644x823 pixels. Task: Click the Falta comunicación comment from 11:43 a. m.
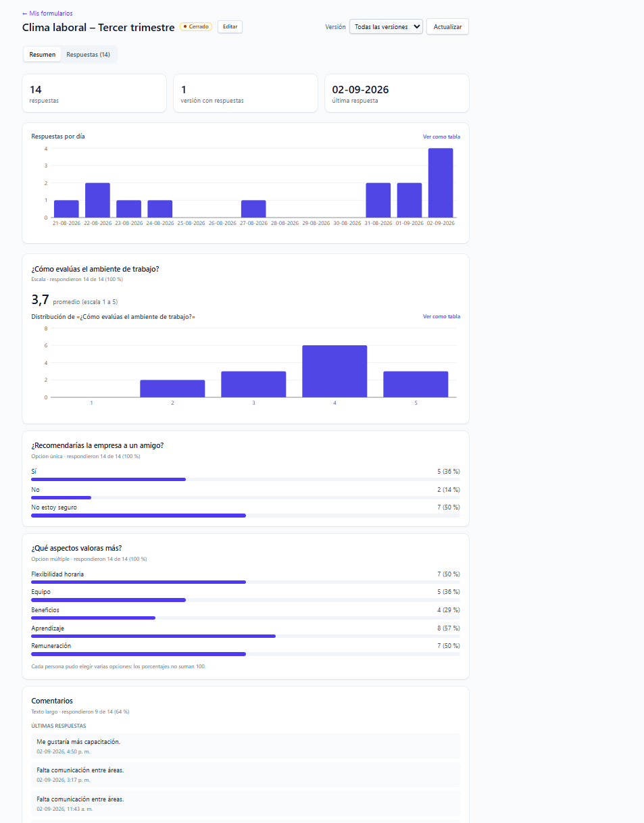coord(245,803)
